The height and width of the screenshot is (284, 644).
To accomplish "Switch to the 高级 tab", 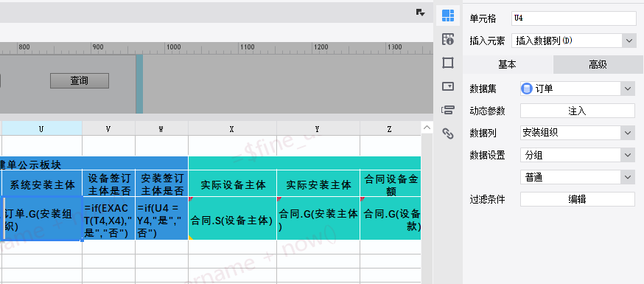I will pos(598,64).
